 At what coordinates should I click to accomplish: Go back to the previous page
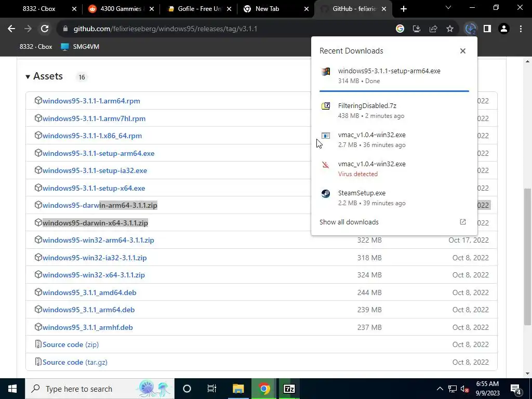click(11, 29)
